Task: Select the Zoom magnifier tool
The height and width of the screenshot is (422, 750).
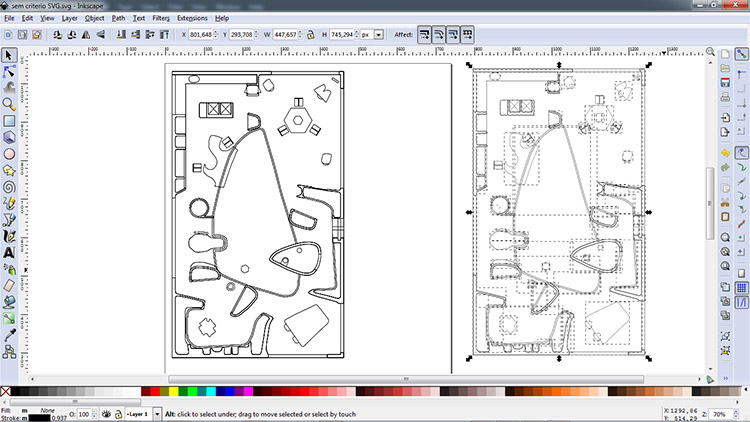Action: [9, 104]
